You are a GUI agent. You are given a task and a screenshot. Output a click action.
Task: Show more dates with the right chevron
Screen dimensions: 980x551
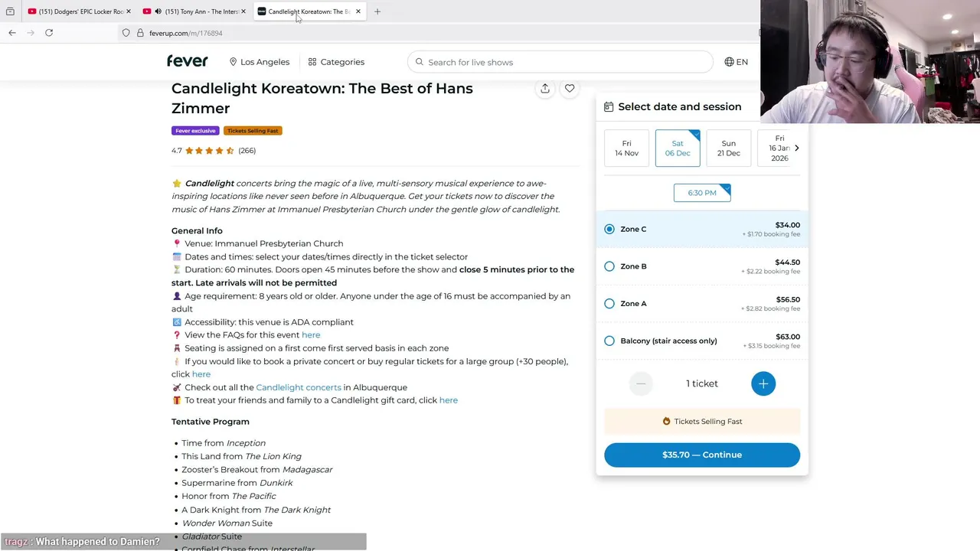(x=796, y=148)
